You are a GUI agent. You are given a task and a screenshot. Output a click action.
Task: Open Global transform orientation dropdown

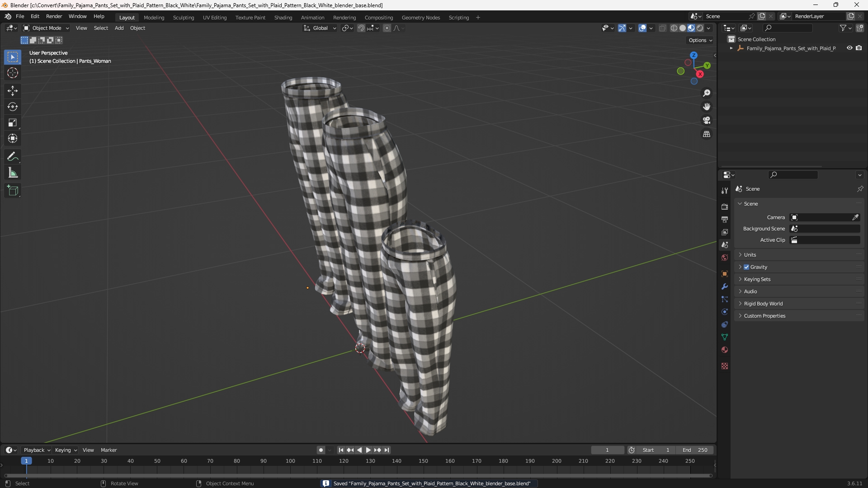[320, 28]
